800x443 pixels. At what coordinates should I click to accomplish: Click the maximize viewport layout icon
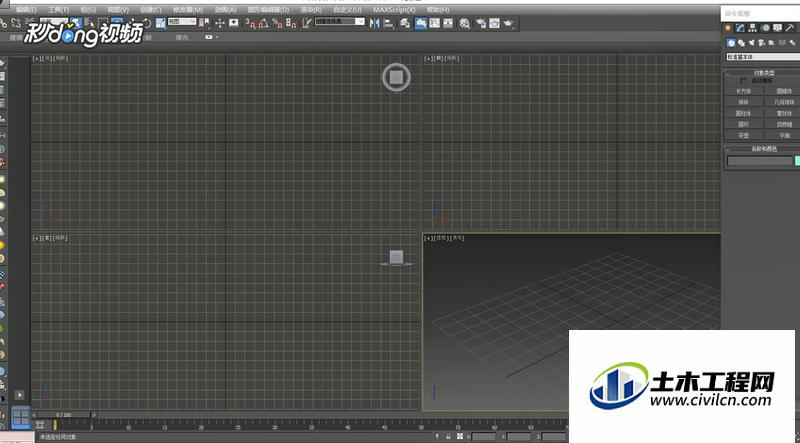click(x=21, y=417)
